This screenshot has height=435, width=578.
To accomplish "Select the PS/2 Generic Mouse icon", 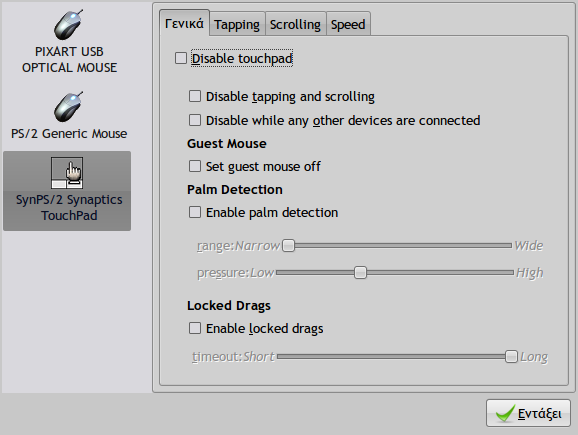I will pos(69,107).
